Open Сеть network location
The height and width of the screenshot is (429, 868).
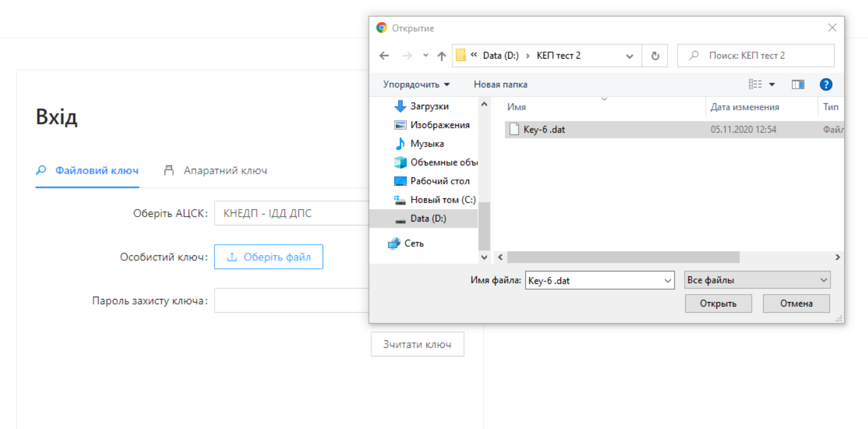[x=414, y=244]
